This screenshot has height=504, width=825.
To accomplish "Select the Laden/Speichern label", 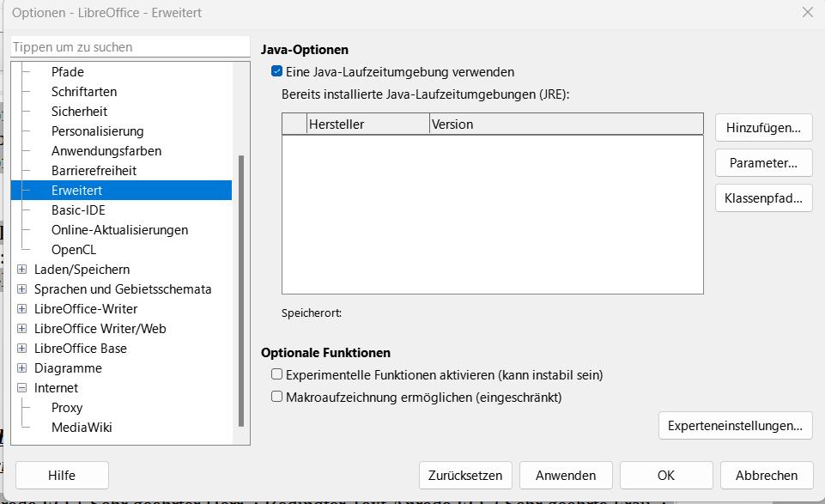I will (82, 270).
